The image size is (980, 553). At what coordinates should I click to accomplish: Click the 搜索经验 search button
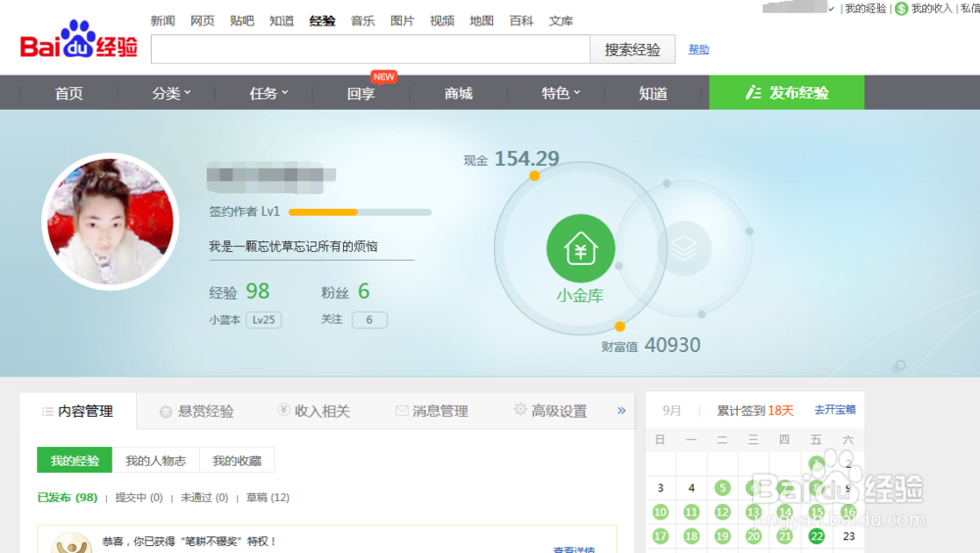pyautogui.click(x=632, y=49)
